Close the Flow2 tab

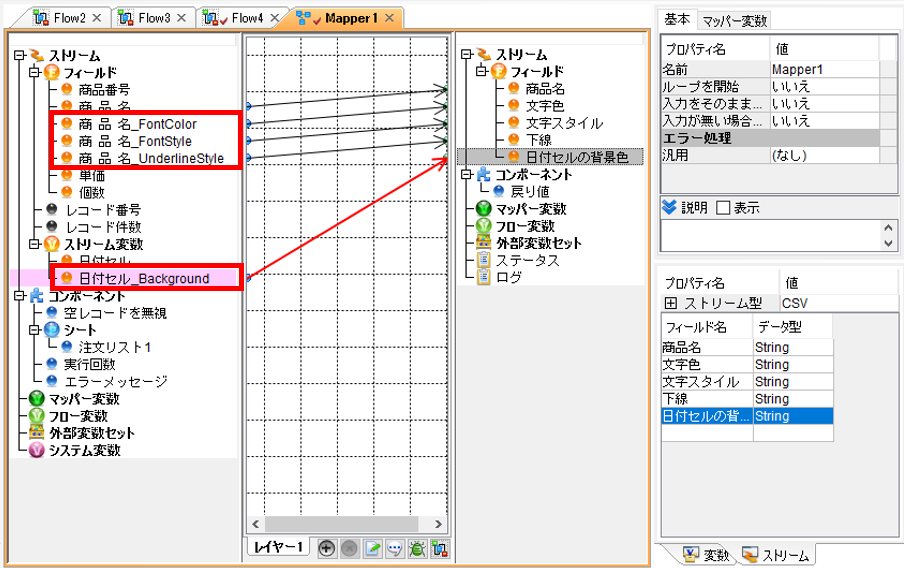(x=97, y=18)
